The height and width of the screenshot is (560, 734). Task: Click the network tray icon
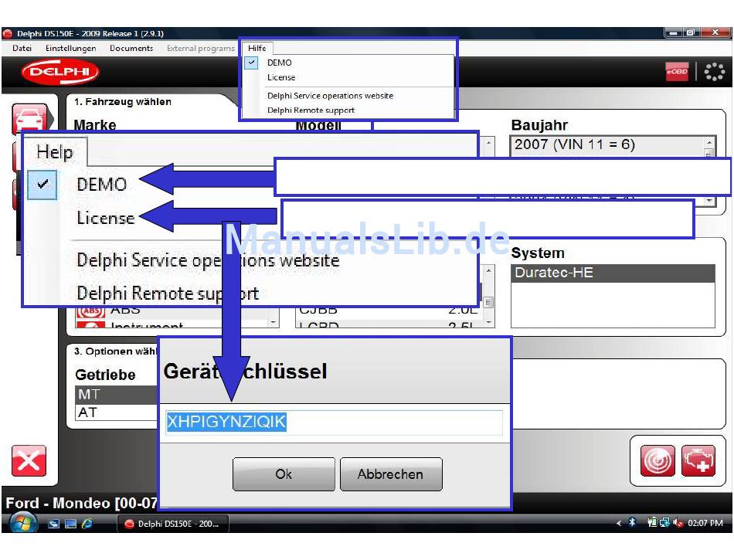(x=664, y=523)
